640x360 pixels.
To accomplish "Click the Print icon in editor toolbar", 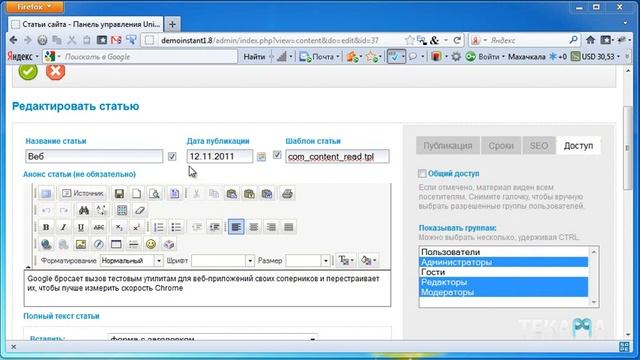I will (287, 193).
